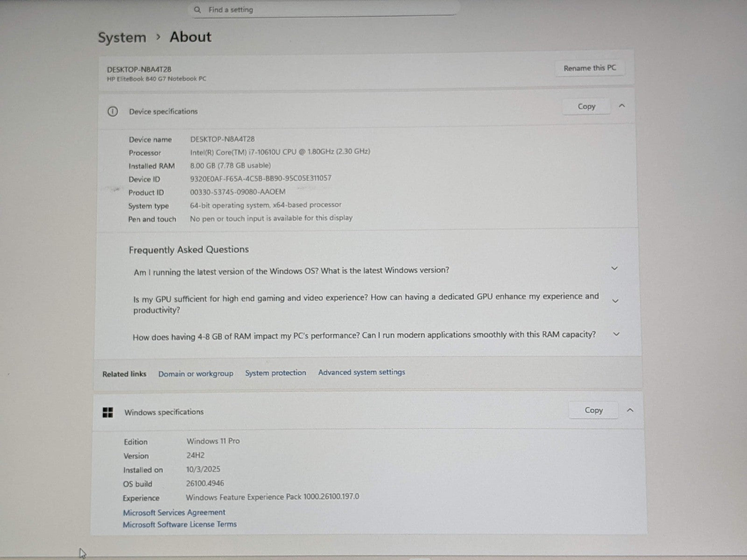Open the Microsoft Services Agreement link
747x560 pixels.
pyautogui.click(x=174, y=512)
